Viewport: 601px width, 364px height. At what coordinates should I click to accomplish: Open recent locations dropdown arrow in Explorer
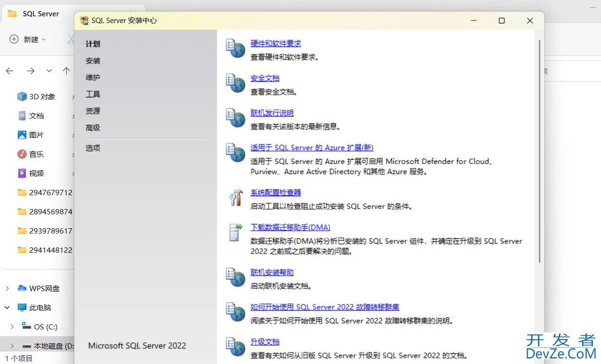coord(49,70)
